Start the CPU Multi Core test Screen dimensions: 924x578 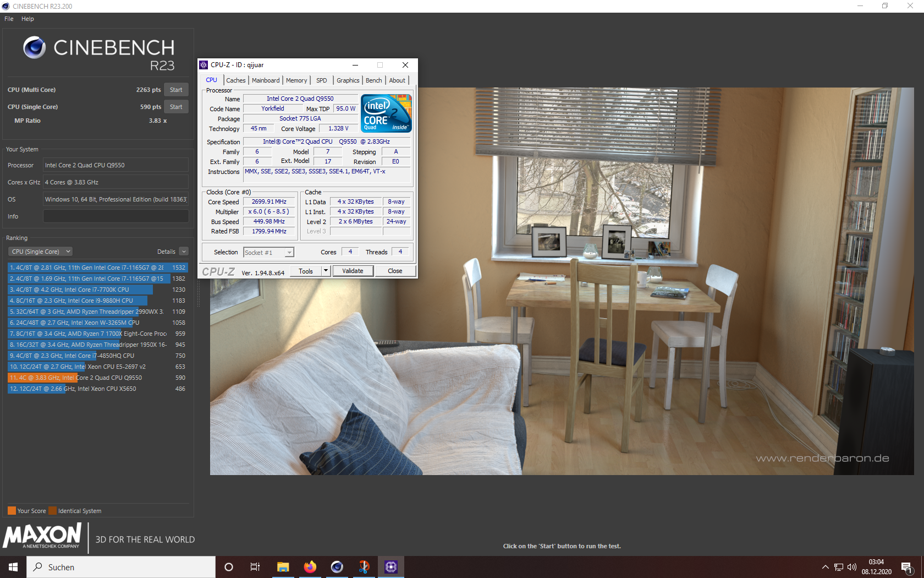tap(176, 90)
